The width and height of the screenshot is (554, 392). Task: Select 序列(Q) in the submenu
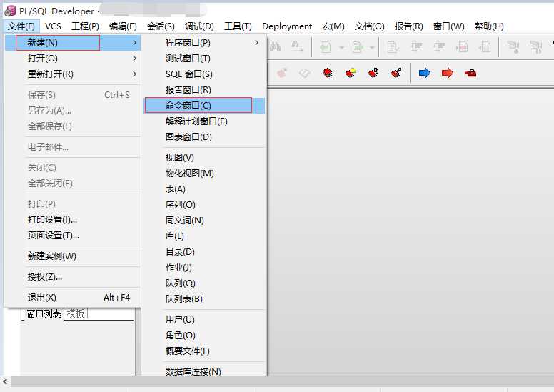204,205
